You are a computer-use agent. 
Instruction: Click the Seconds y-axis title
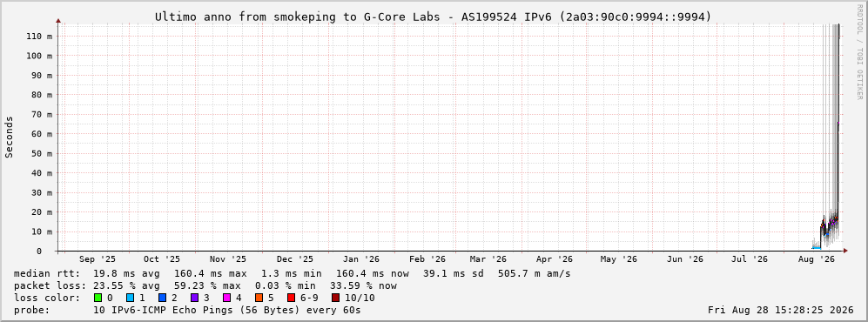click(x=10, y=138)
